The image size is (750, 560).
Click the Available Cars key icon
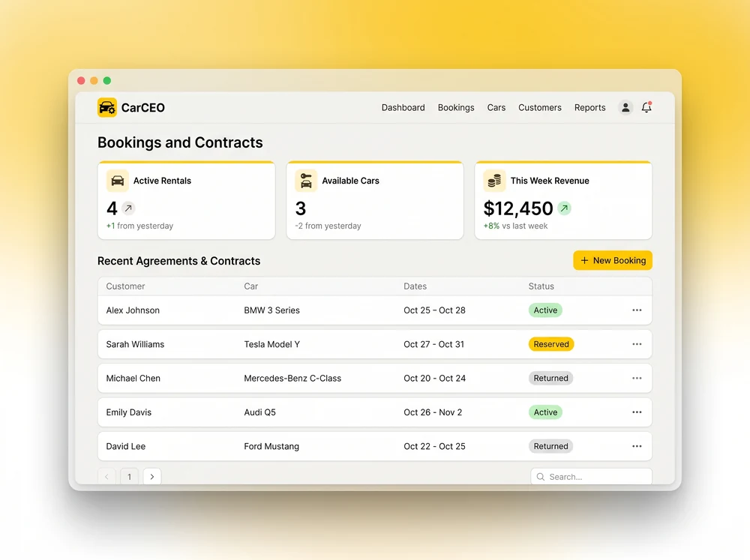point(306,181)
